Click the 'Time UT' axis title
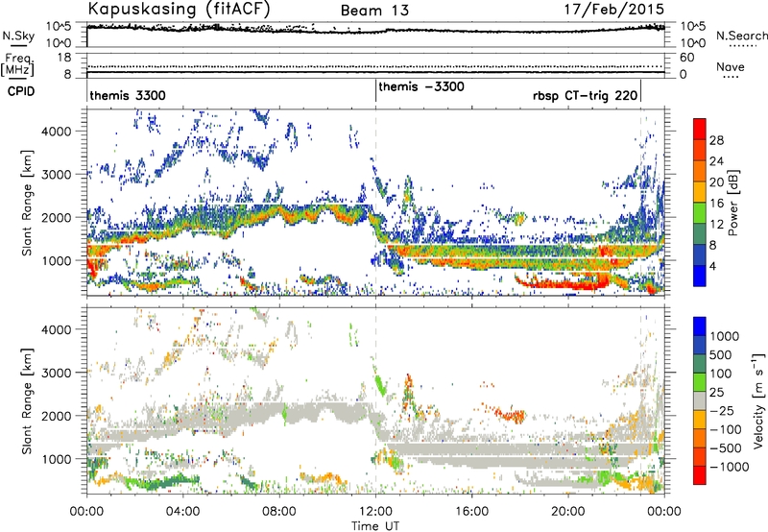The height and width of the screenshot is (532, 768). 375,525
